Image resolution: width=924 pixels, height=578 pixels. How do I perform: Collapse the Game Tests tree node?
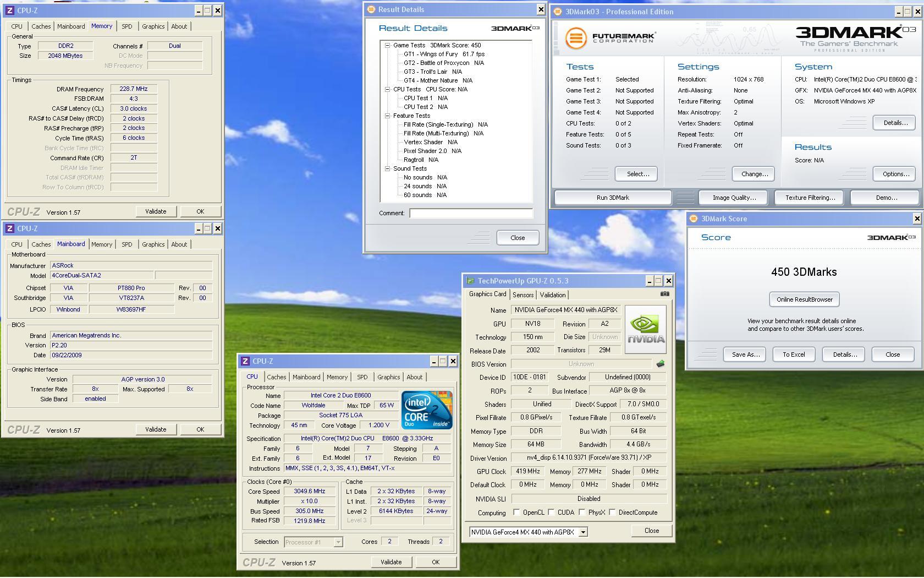pos(387,45)
